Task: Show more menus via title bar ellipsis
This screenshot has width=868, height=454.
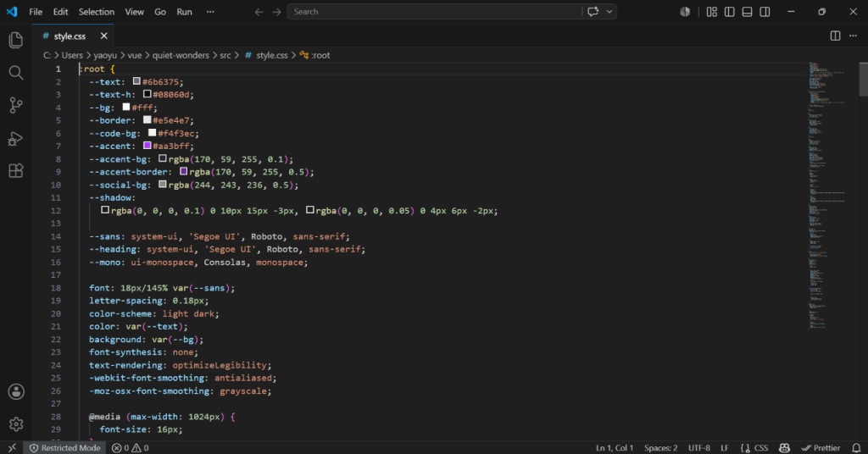Action: click(x=210, y=12)
